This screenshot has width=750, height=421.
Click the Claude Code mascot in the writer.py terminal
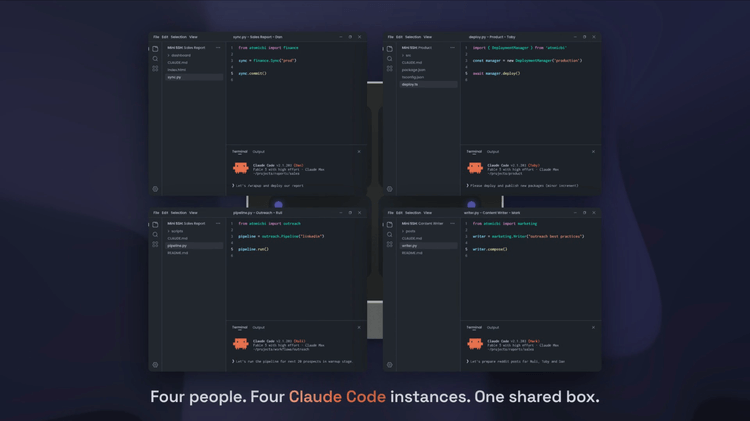click(475, 343)
